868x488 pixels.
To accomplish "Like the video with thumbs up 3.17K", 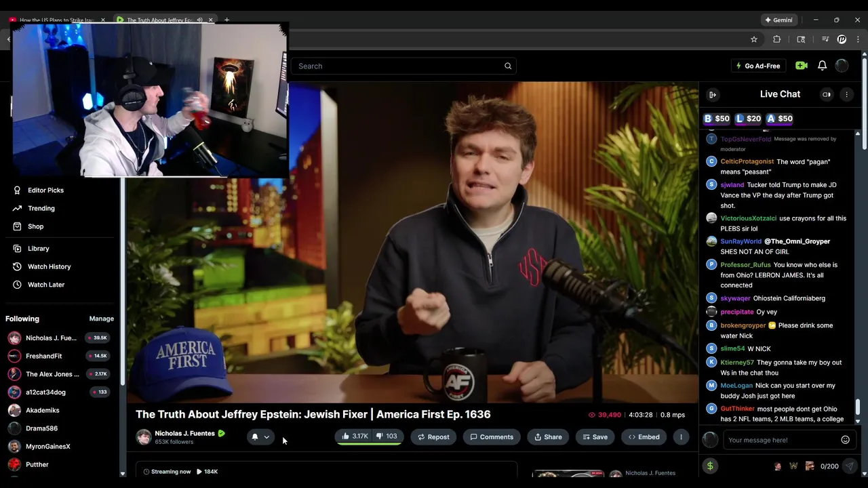I will click(x=355, y=436).
